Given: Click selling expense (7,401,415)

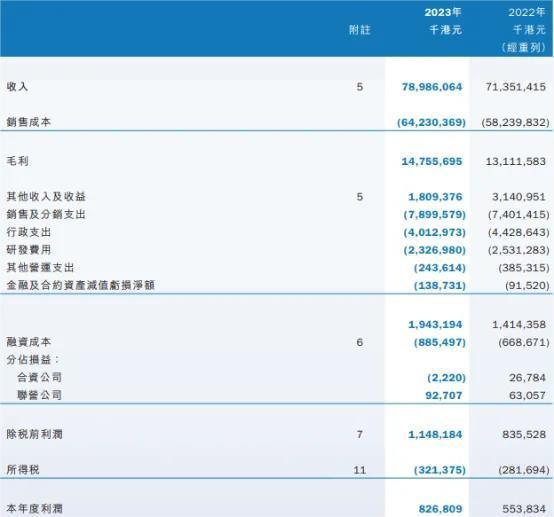Looking at the screenshot, I should click(519, 215).
